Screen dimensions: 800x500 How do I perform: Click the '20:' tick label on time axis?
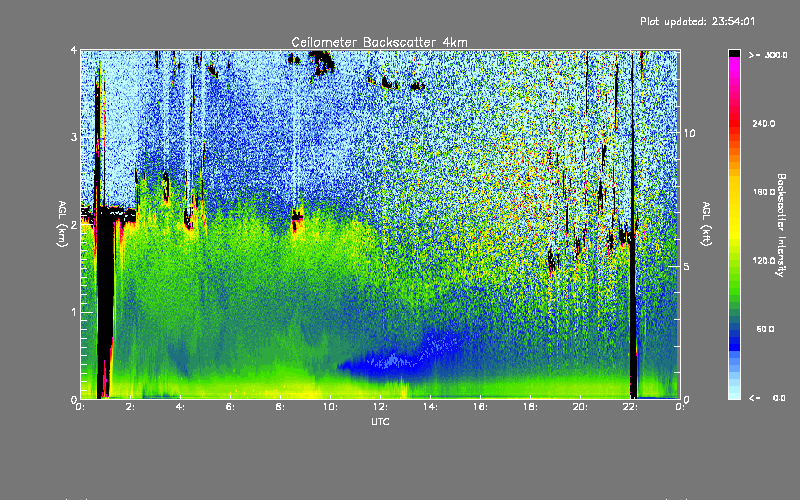coord(580,407)
